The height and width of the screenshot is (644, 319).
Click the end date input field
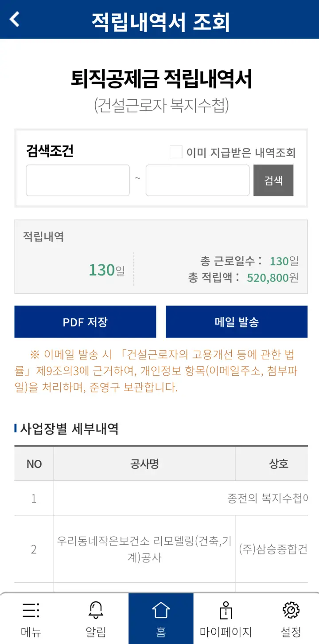[x=197, y=180]
